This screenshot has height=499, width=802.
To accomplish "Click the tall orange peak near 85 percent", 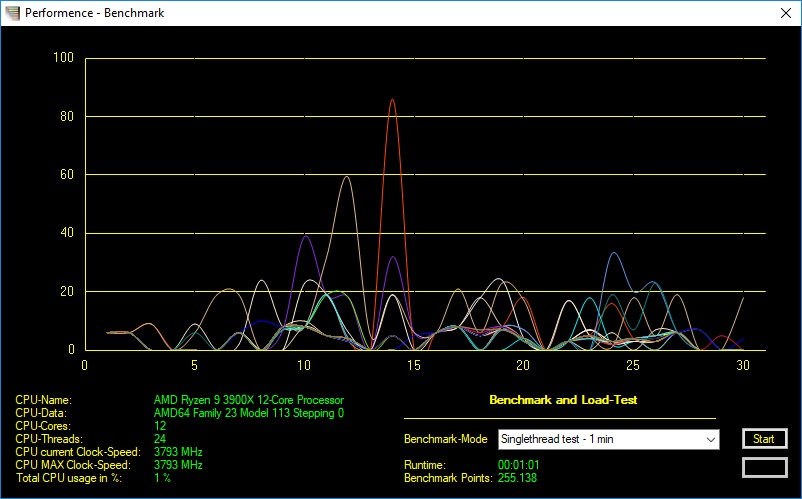I will point(392,100).
